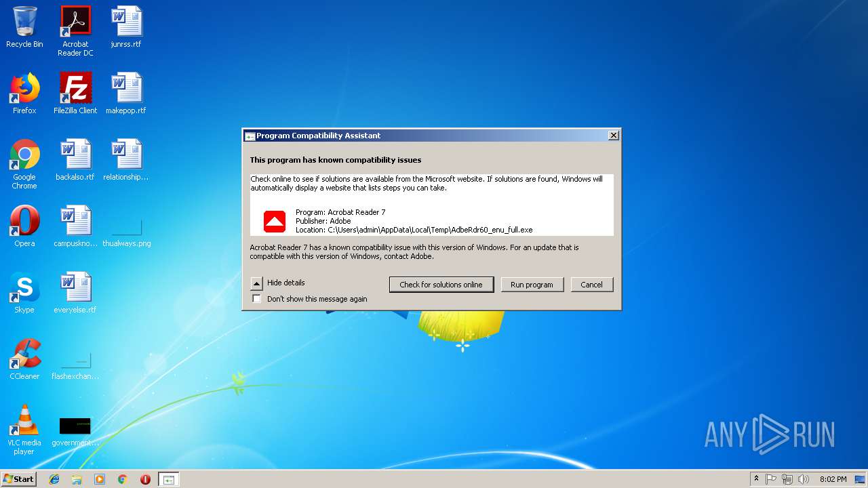
Task: Click the volume speaker tray icon
Action: coord(804,479)
